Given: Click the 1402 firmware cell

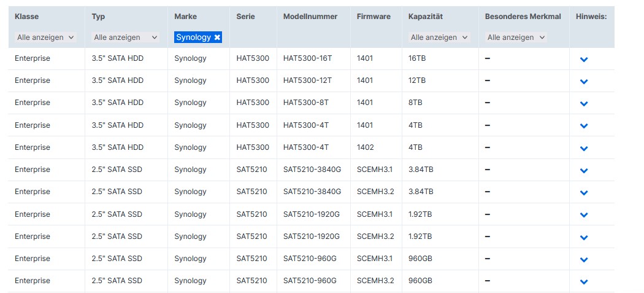Looking at the screenshot, I should tap(366, 147).
